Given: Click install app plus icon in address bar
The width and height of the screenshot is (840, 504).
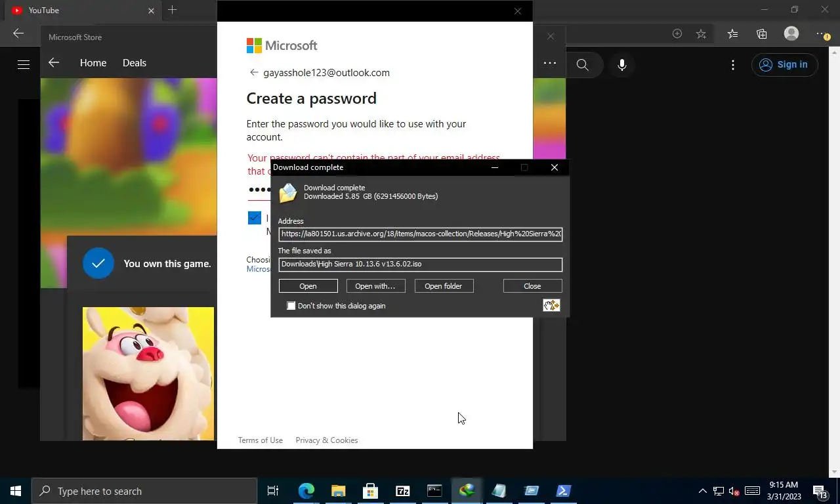Looking at the screenshot, I should [x=677, y=33].
